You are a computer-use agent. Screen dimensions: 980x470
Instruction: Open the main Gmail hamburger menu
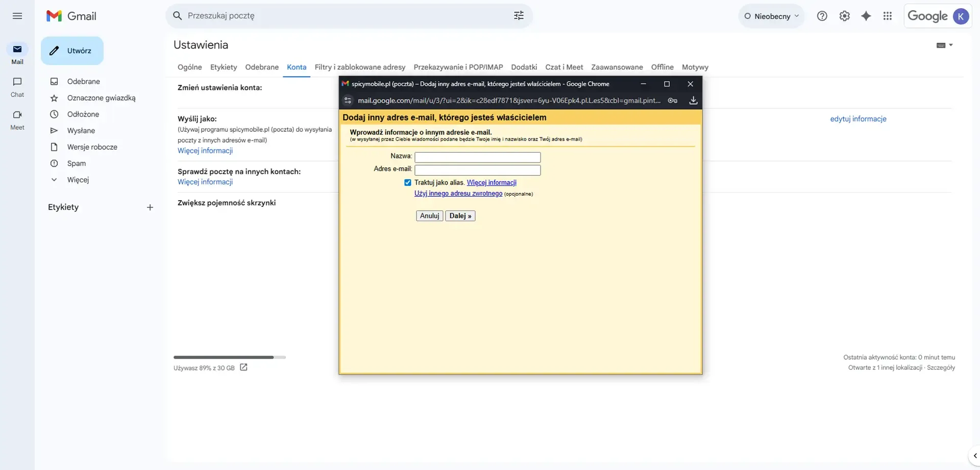click(17, 16)
